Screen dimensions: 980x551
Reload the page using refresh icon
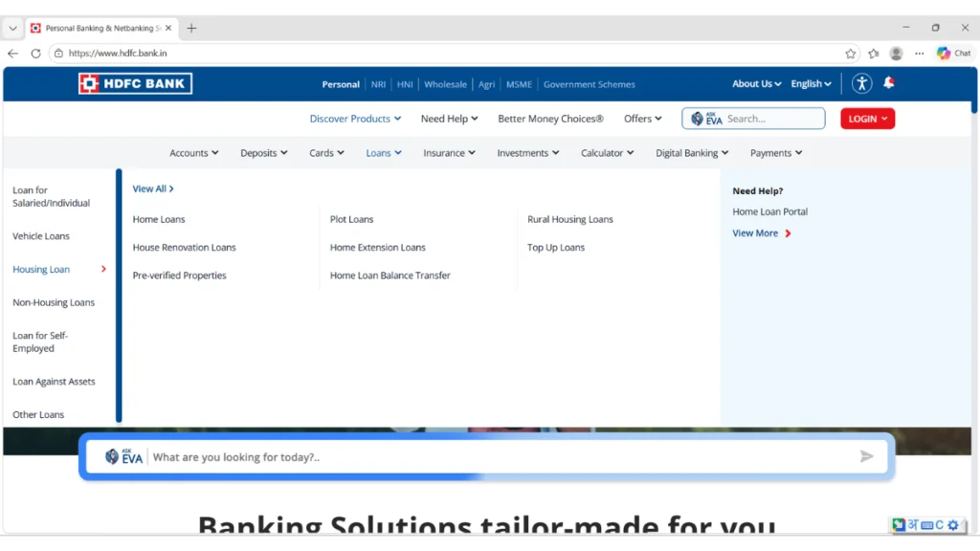click(35, 54)
